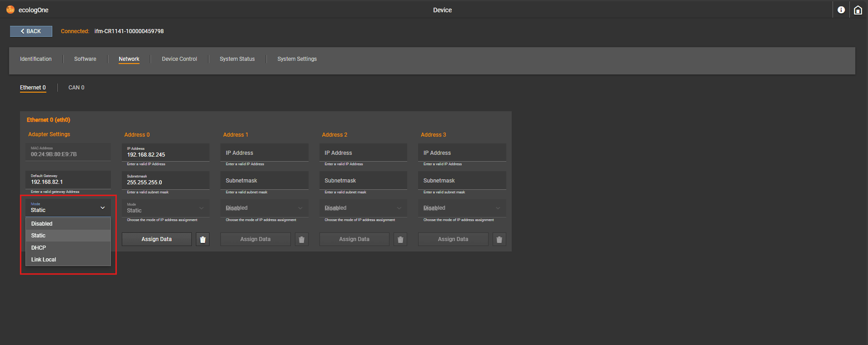
Task: Go to the Identification tab
Action: [x=36, y=59]
